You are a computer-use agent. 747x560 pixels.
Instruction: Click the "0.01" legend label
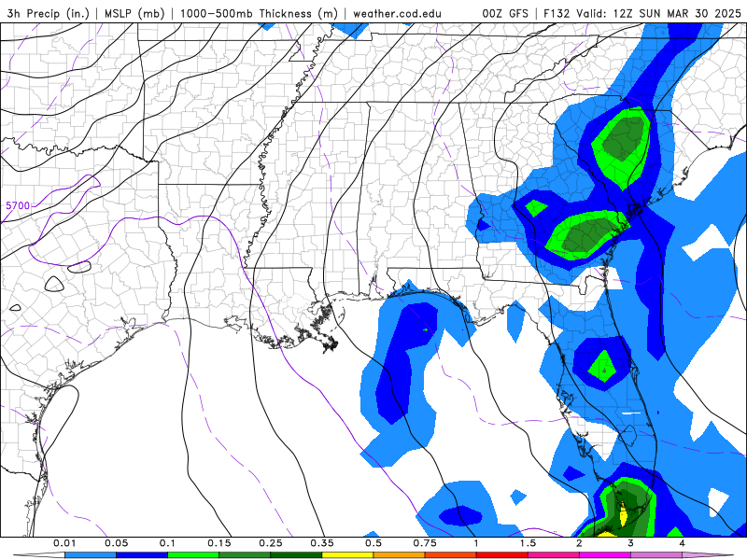pos(64,543)
